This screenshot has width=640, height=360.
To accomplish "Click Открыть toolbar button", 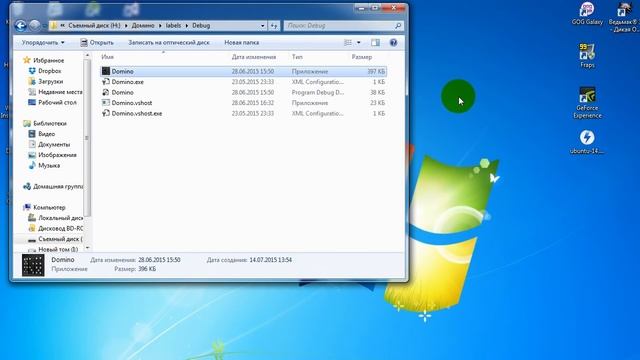I will point(97,42).
